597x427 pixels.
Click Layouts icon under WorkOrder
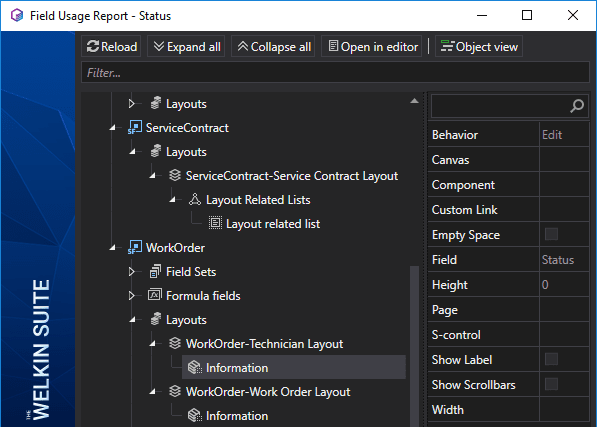click(155, 319)
